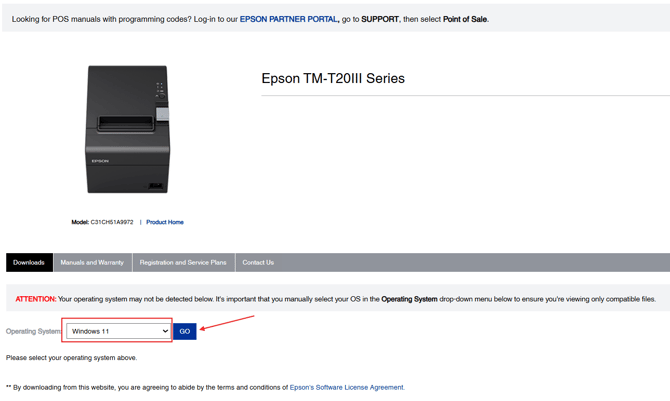Open the Manuals and Warranty tab
Viewport: 670px width, 401px height.
92,262
